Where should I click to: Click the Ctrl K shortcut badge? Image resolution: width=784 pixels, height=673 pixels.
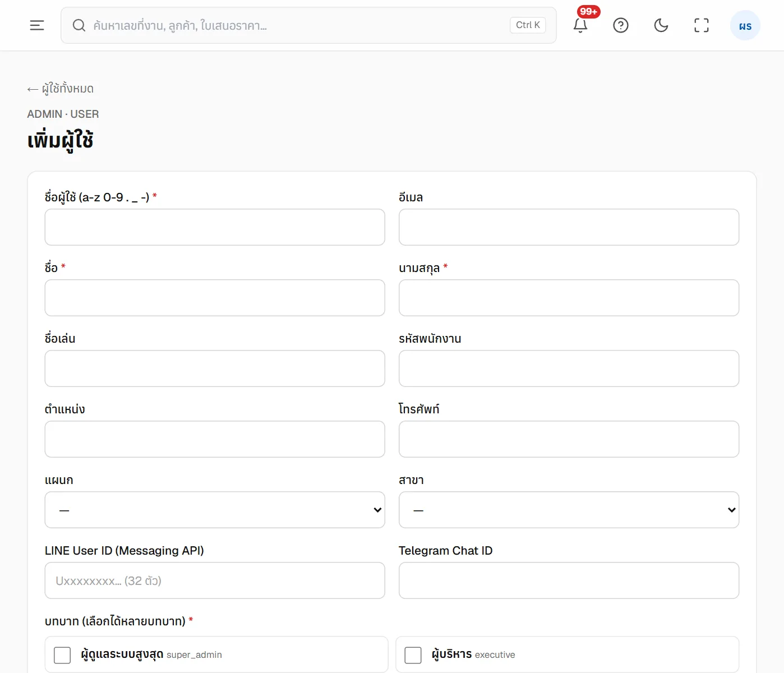pos(528,25)
